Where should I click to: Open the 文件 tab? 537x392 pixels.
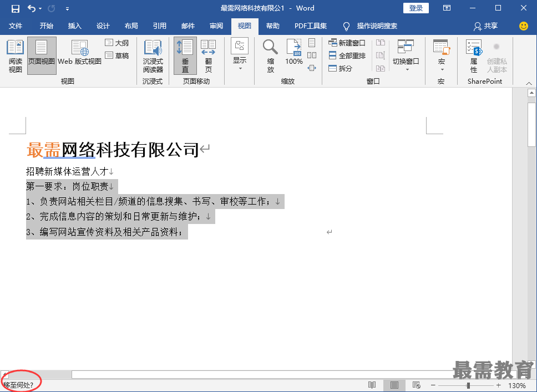16,26
